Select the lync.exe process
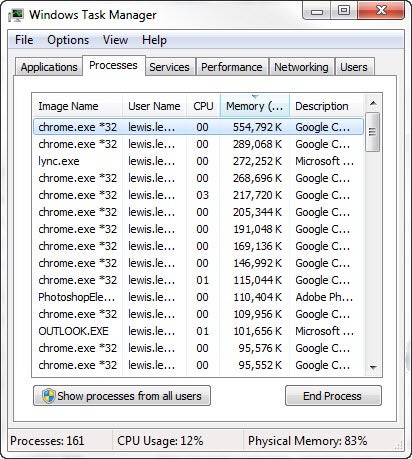This screenshot has width=412, height=459. click(x=198, y=161)
